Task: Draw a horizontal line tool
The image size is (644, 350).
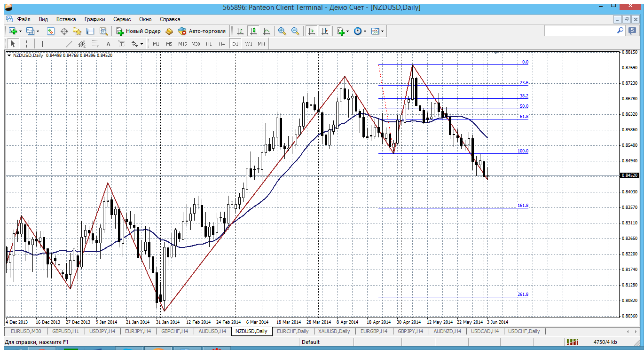Action: pyautogui.click(x=56, y=44)
